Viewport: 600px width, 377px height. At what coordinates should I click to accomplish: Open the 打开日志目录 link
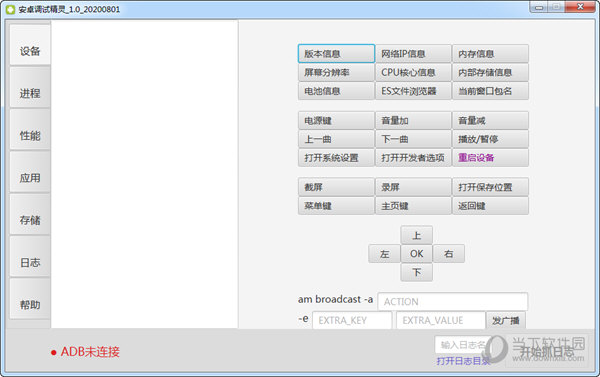pos(463,361)
